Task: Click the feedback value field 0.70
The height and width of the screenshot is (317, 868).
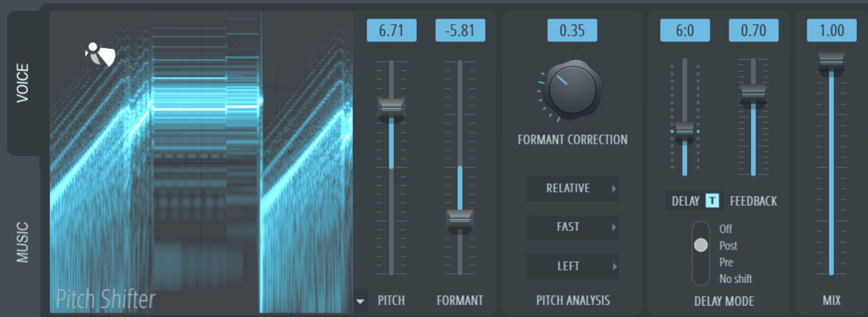Action: 753,31
